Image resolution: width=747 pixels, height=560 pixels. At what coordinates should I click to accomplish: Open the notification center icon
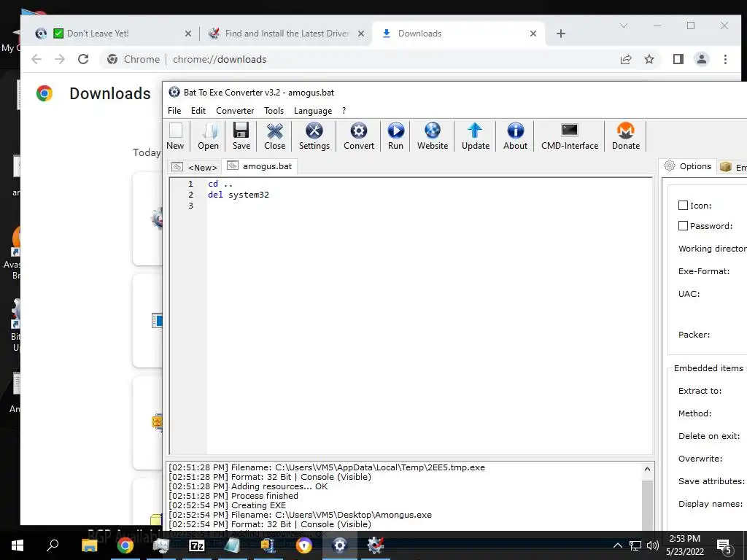[x=724, y=546]
